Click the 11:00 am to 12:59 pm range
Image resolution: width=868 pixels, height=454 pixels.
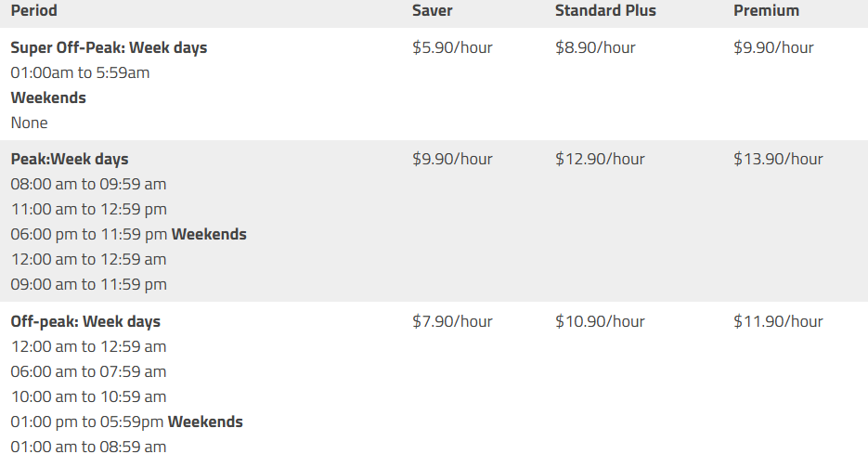88,209
